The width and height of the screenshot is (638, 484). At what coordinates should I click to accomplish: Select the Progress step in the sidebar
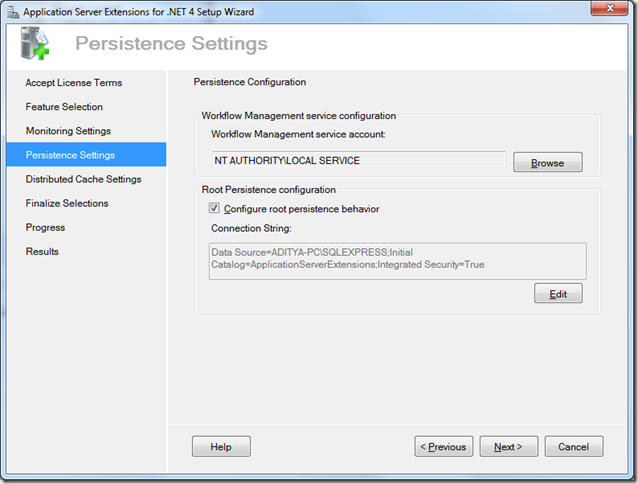tap(45, 227)
